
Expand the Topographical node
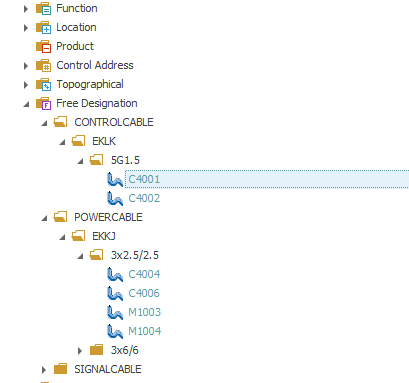coord(26,85)
